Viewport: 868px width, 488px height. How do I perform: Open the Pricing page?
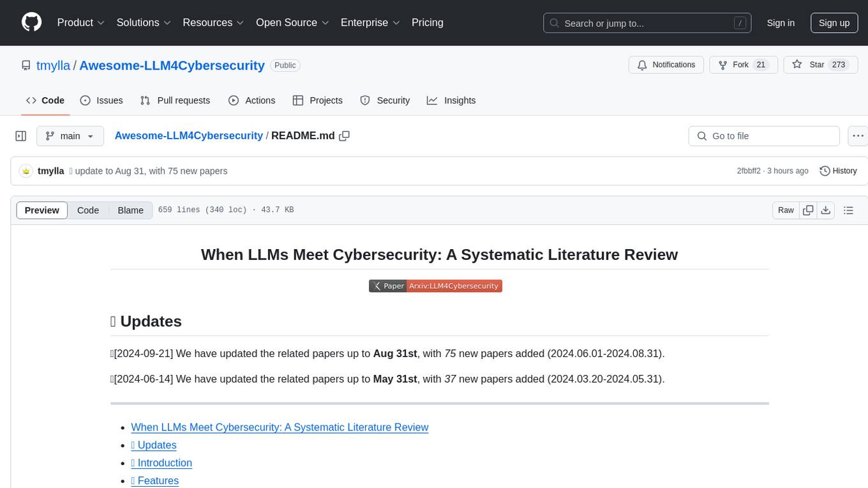428,22
